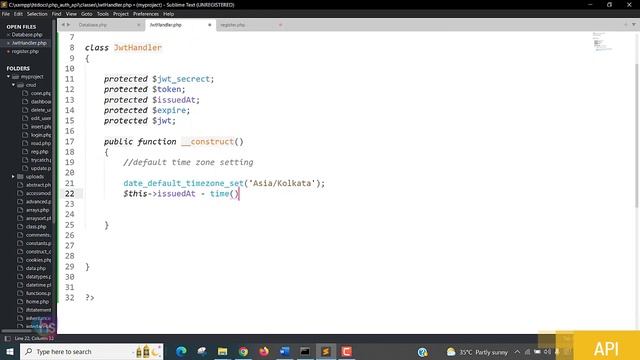
Task: Open data.php from the sidebar
Action: pos(36,268)
